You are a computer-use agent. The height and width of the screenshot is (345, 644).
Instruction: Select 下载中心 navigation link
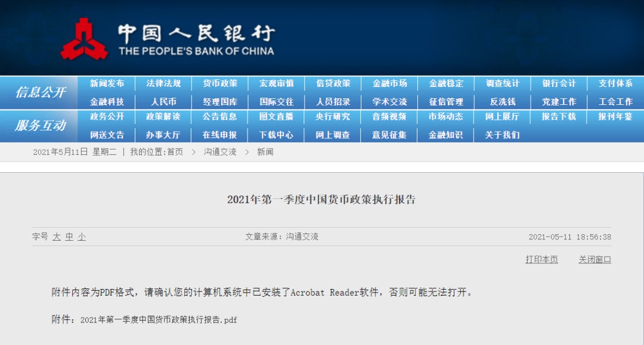(277, 135)
